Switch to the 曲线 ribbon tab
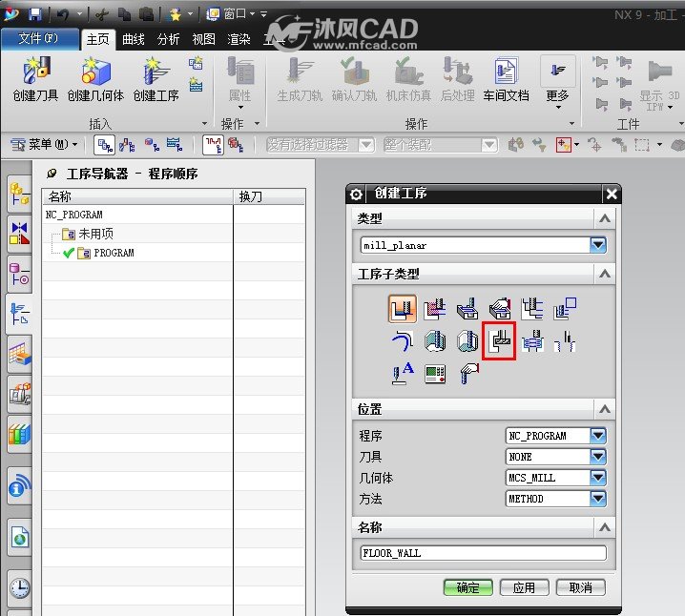 (134, 39)
